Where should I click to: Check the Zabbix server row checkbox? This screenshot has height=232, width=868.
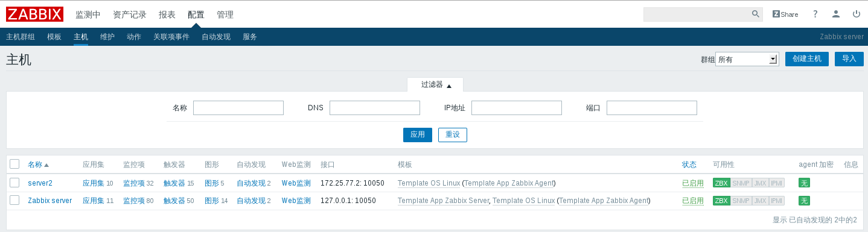tap(14, 200)
